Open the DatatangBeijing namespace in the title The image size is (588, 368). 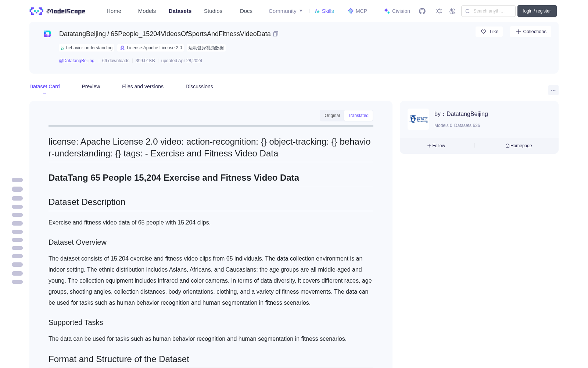click(x=82, y=34)
